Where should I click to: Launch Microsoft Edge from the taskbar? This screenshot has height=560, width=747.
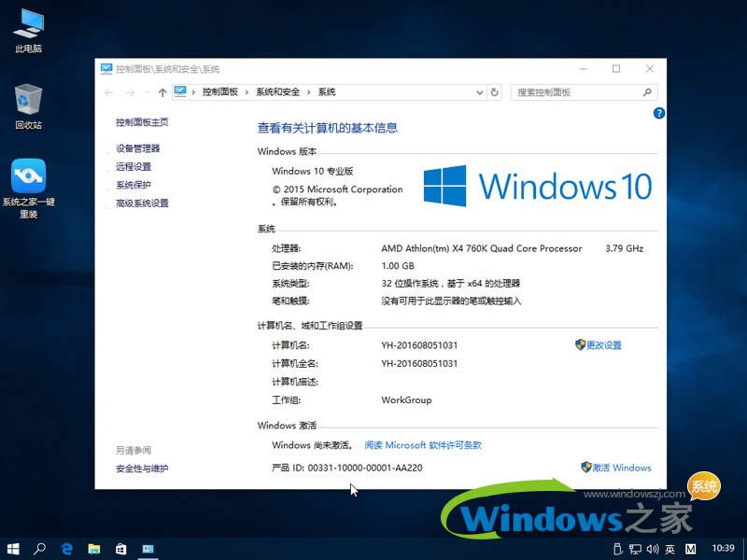point(65,549)
